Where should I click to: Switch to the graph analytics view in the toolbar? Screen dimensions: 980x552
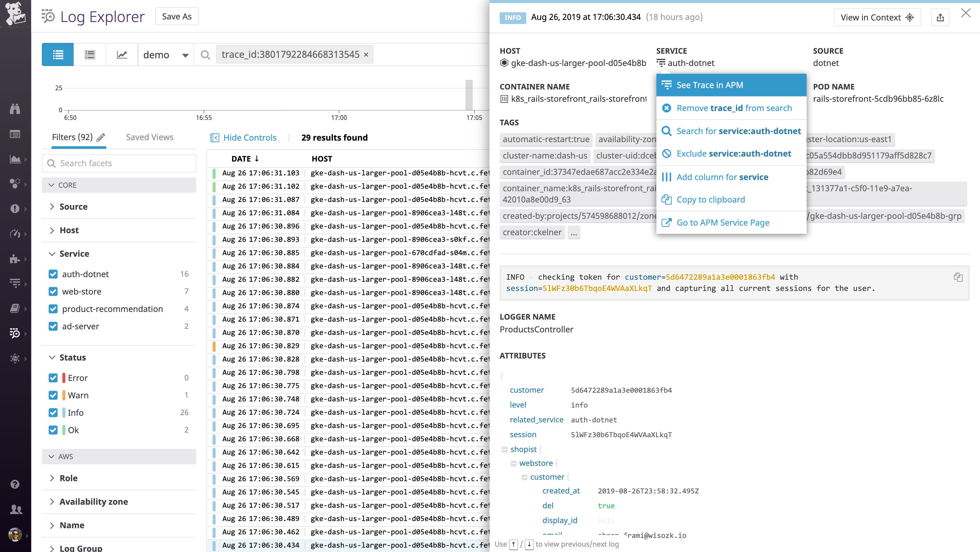(122, 54)
